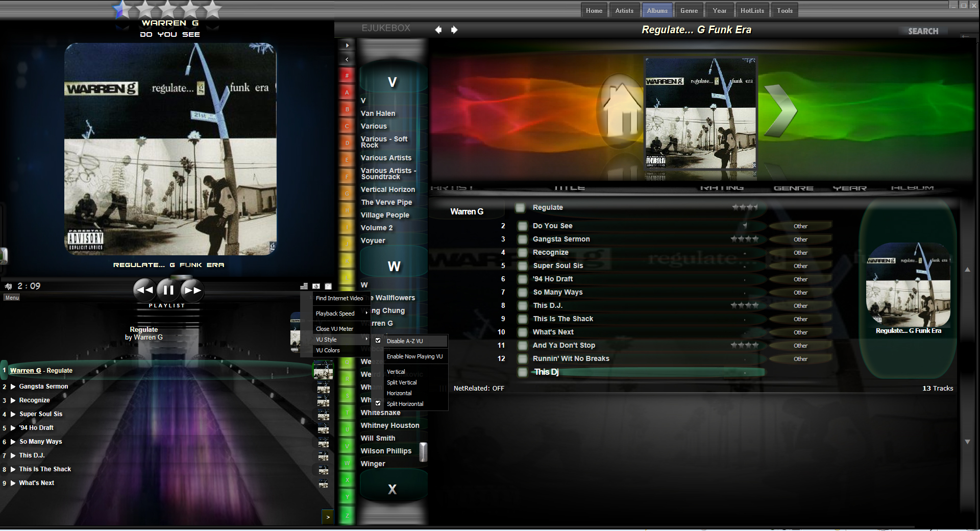The width and height of the screenshot is (980, 531).
Task: Open the Tools tab
Action: (x=785, y=10)
